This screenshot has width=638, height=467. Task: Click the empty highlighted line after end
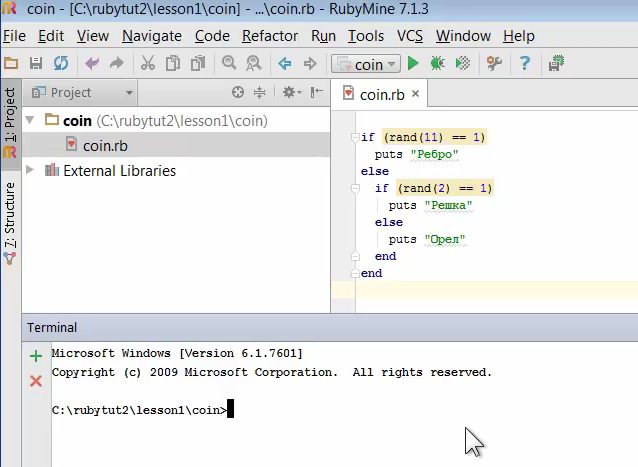coord(496,290)
